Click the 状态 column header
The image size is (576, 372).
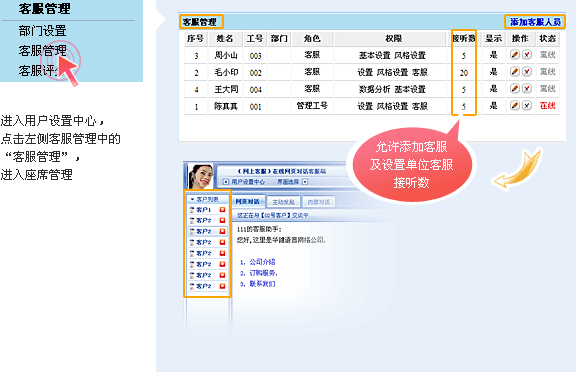(547, 38)
